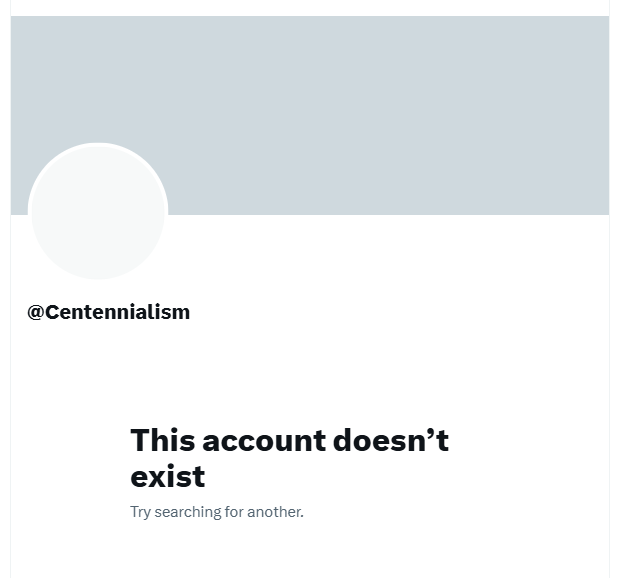Click the avatar part below the gray banner

[x=98, y=246]
